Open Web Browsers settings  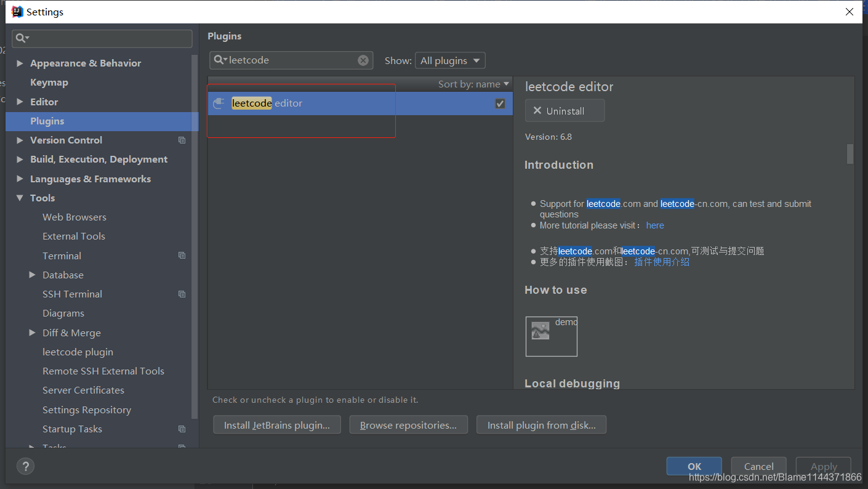(x=74, y=217)
